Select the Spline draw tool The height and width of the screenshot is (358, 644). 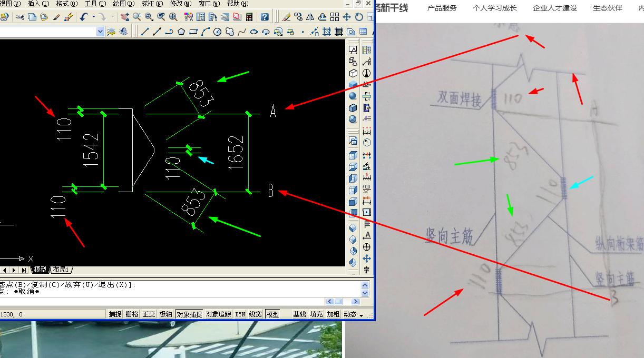tap(242, 32)
